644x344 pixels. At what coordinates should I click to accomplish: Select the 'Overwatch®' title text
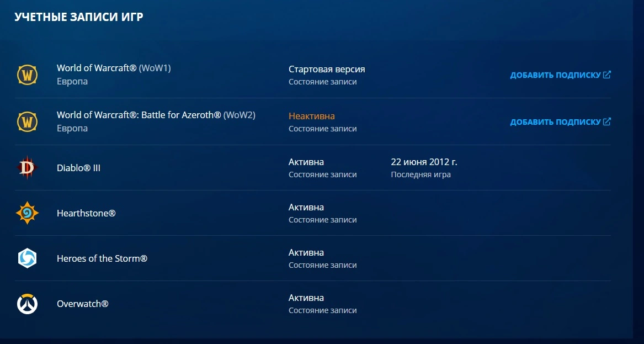pyautogui.click(x=83, y=304)
